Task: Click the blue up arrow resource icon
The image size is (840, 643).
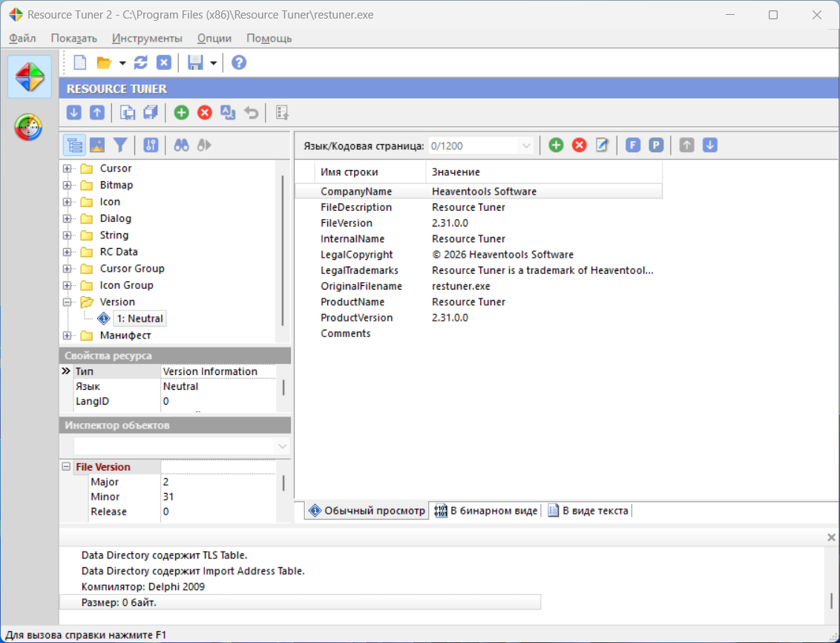Action: (x=97, y=113)
